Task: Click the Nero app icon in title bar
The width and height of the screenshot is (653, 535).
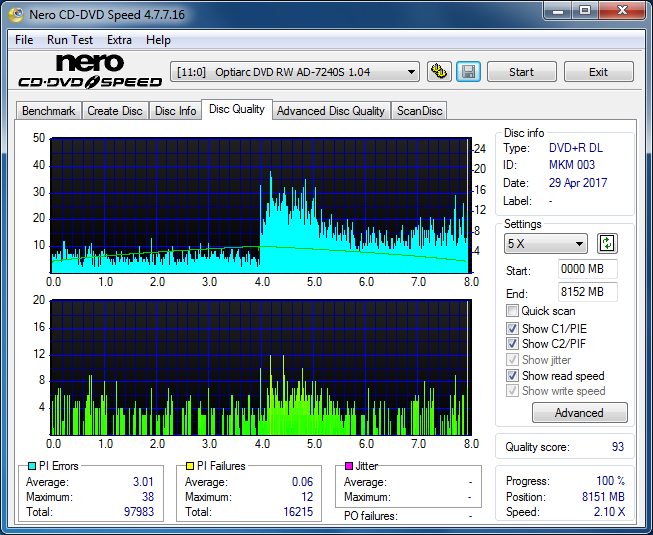Action: point(16,15)
